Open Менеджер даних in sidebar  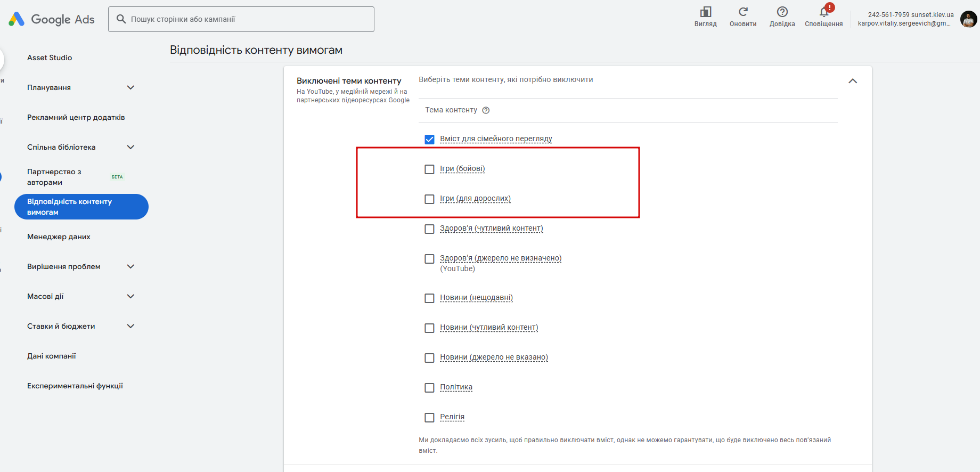[59, 237]
